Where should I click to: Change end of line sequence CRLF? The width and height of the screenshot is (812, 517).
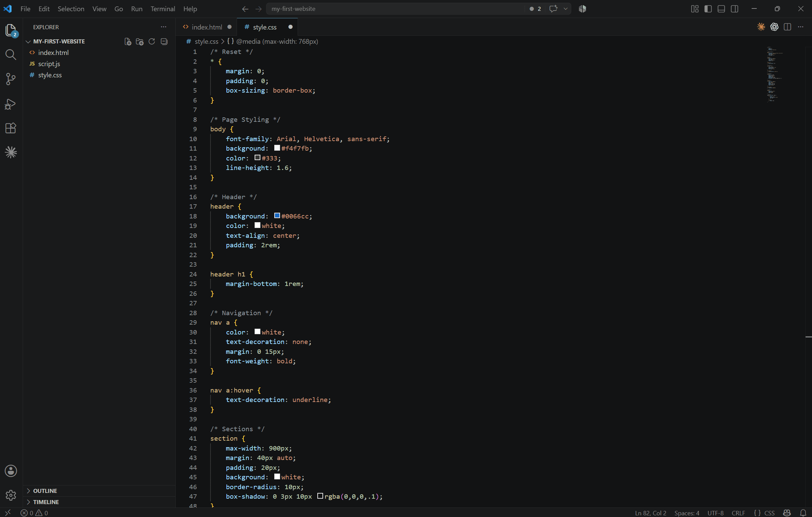point(738,513)
